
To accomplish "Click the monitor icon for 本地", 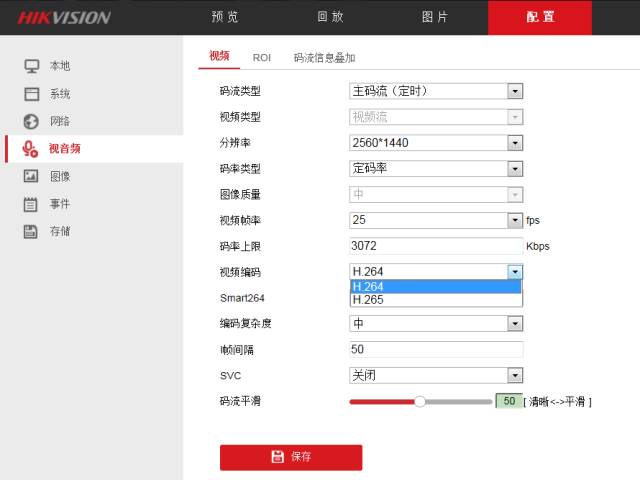I will pos(31,66).
